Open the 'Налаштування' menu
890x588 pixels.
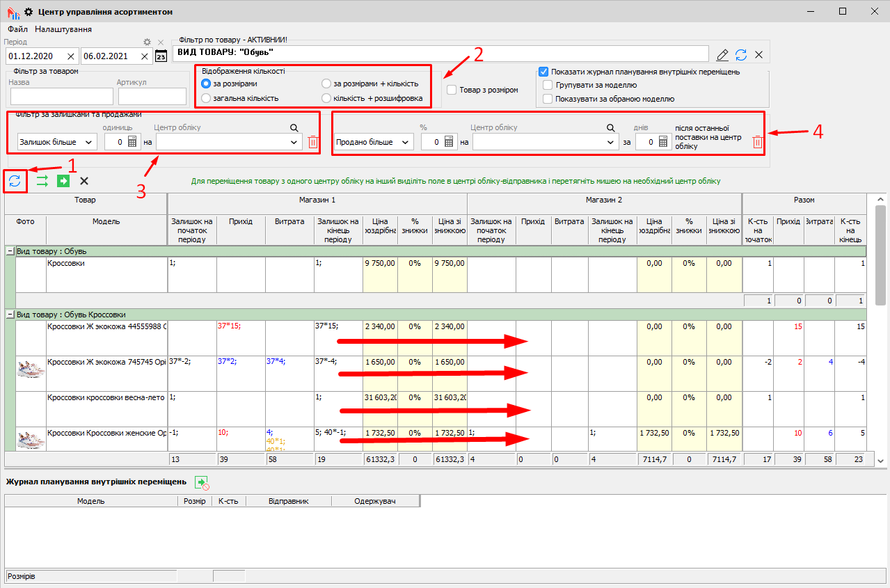[x=63, y=29]
